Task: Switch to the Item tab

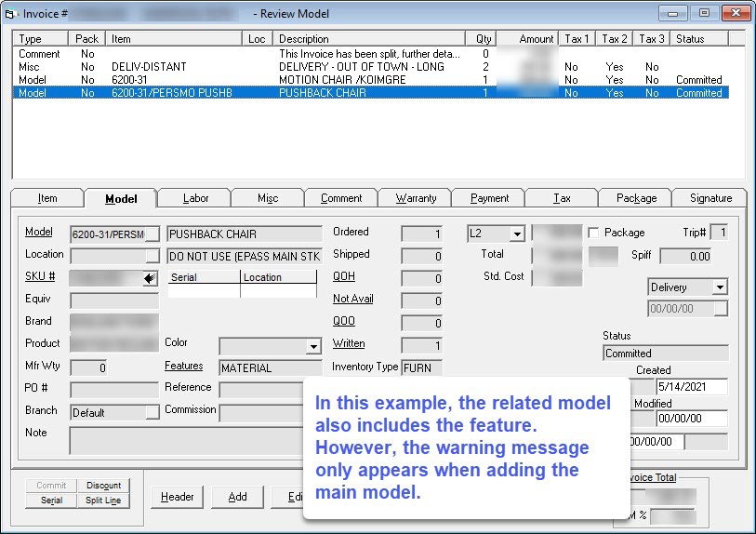Action: (47, 198)
